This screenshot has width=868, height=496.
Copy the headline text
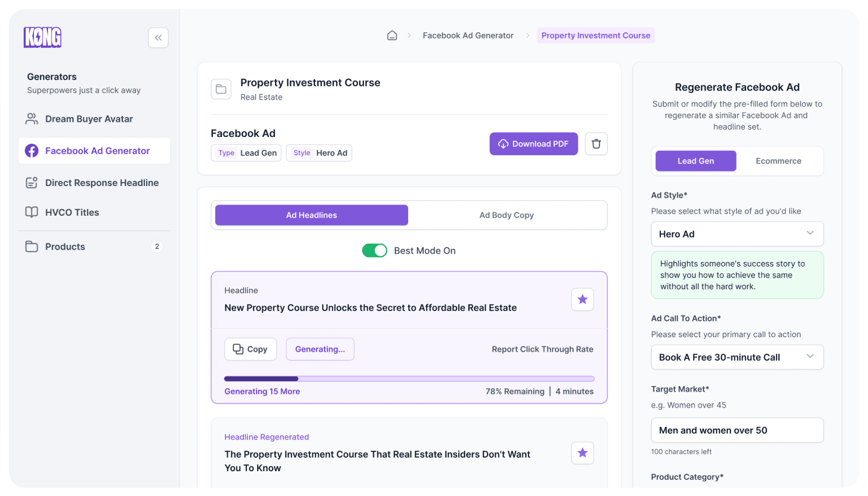coord(250,349)
